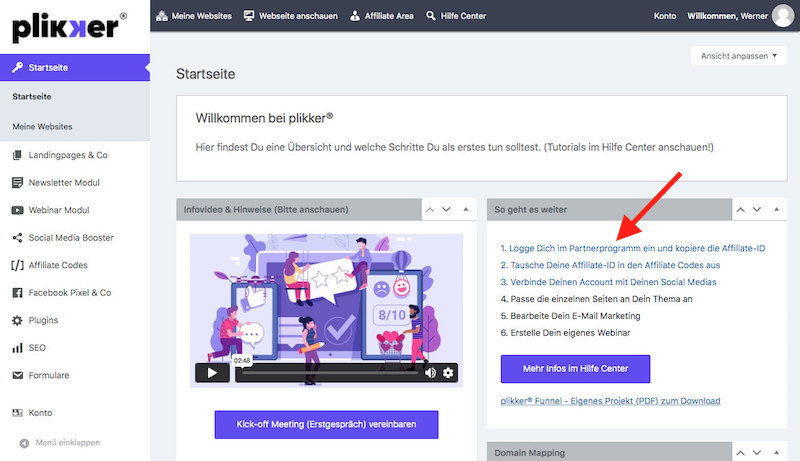Click Mehr Infos im Hilfe Center button

tap(575, 369)
